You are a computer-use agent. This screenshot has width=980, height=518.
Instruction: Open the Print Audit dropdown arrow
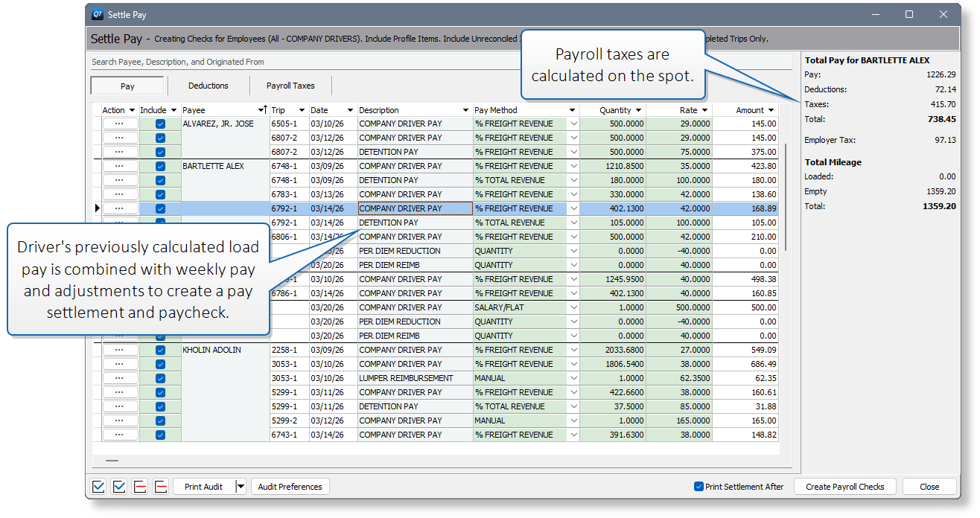click(x=240, y=486)
